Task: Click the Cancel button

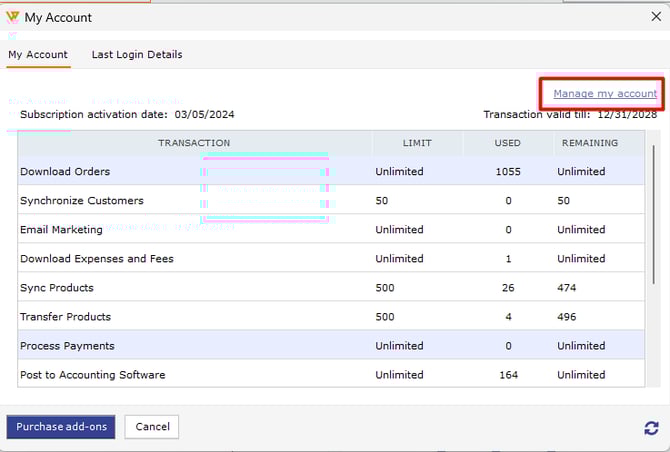Action: [x=152, y=427]
